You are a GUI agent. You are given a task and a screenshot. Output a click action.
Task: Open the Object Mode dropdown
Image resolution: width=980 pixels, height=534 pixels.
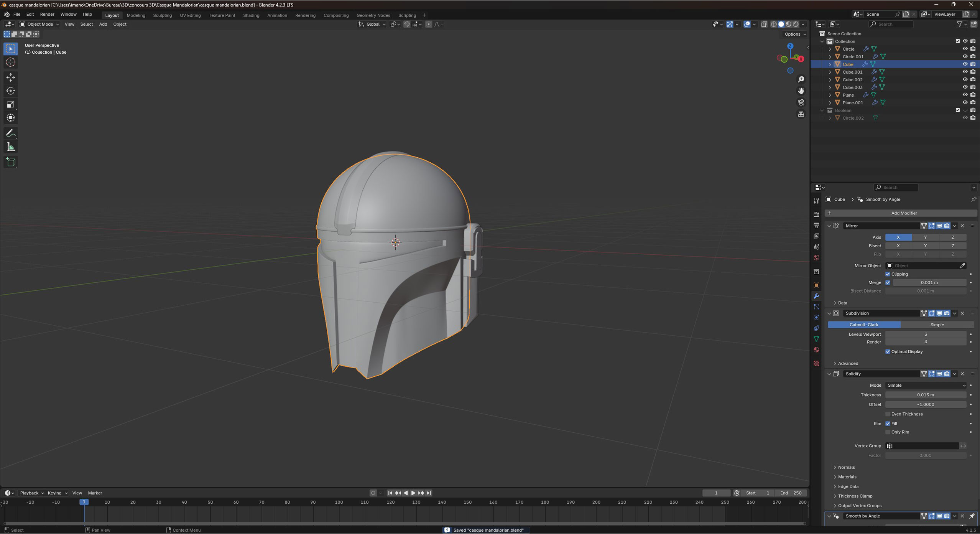pyautogui.click(x=39, y=24)
